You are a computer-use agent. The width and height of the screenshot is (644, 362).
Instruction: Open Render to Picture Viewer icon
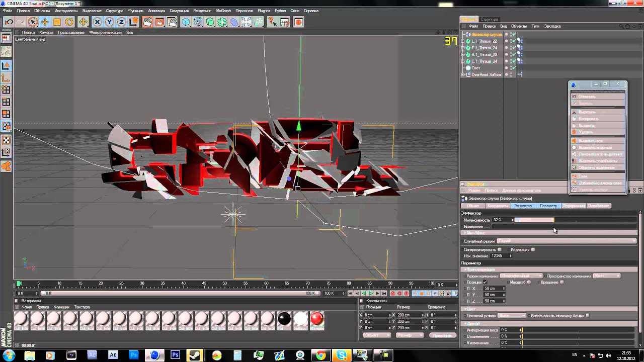point(159,22)
